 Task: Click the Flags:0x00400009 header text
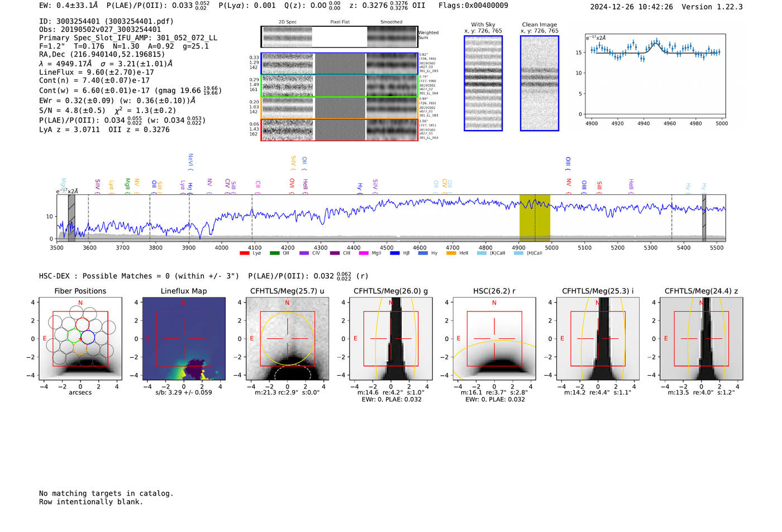473,6
